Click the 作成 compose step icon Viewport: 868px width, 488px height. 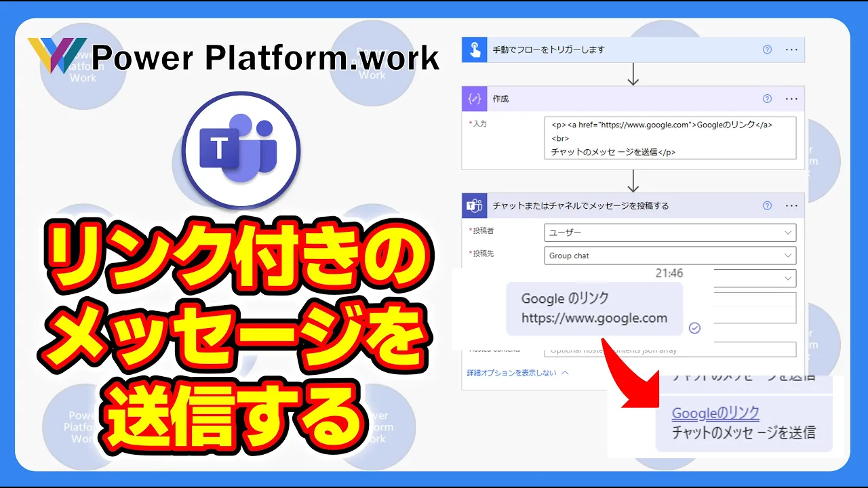(x=475, y=98)
